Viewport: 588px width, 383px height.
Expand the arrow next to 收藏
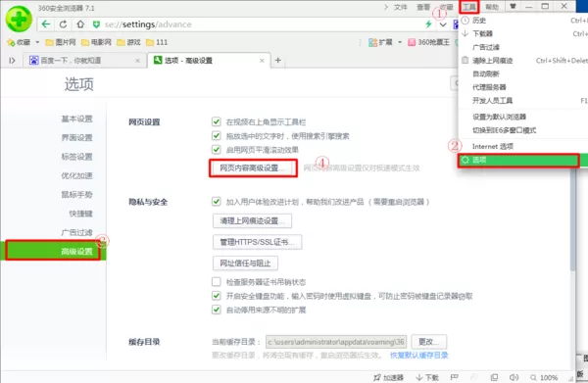[x=37, y=42]
